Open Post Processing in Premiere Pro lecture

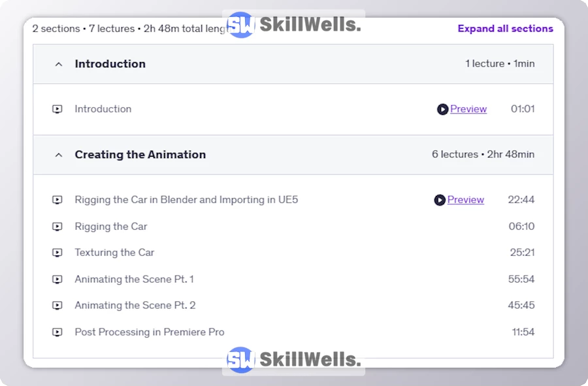149,332
